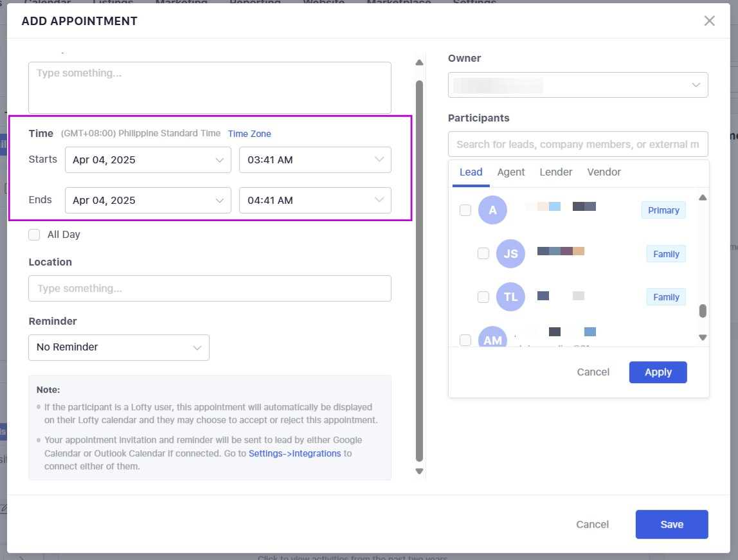This screenshot has height=560, width=738.
Task: Click the Location input field
Action: coord(210,289)
